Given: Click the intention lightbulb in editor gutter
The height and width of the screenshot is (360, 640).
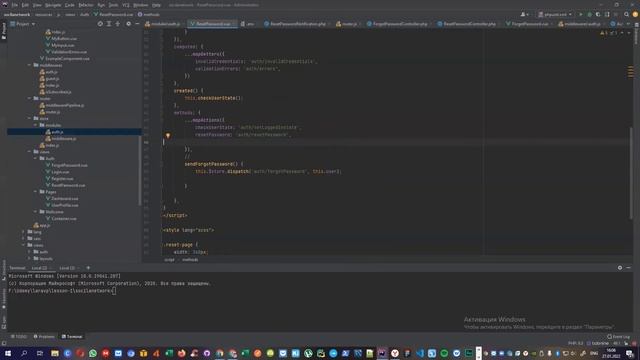Looking at the screenshot, I should click(168, 135).
